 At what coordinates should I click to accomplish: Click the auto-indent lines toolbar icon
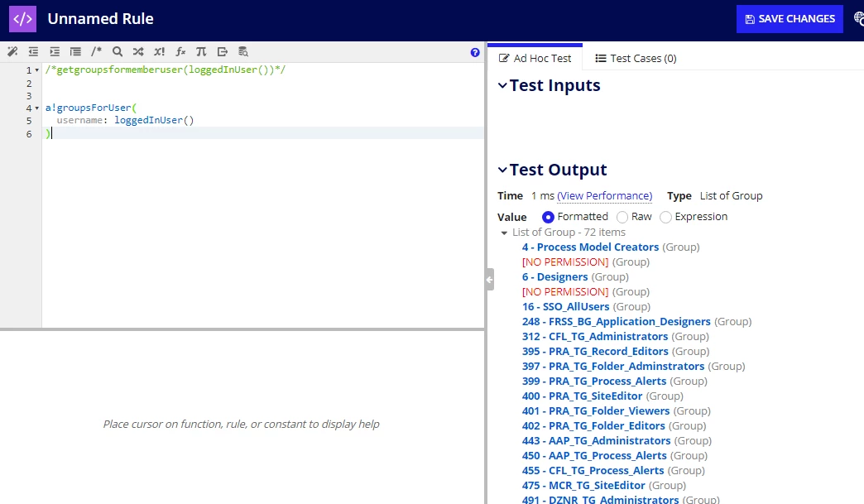click(75, 52)
